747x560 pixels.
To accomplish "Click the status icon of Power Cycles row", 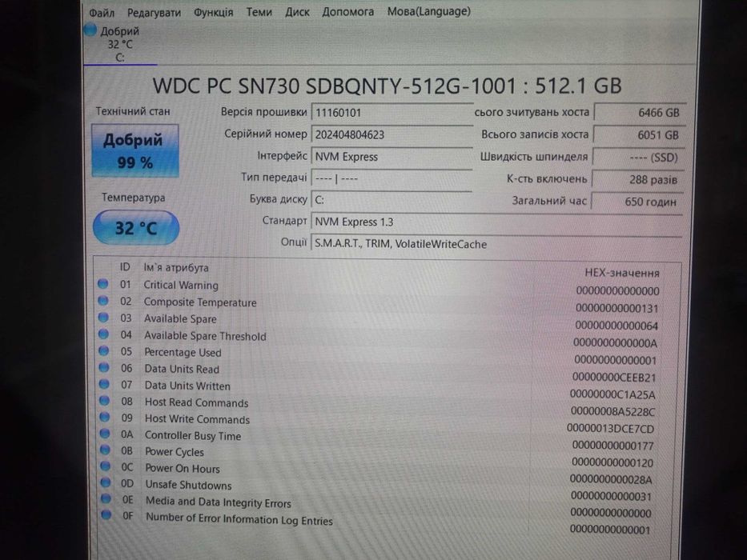I will [x=106, y=450].
